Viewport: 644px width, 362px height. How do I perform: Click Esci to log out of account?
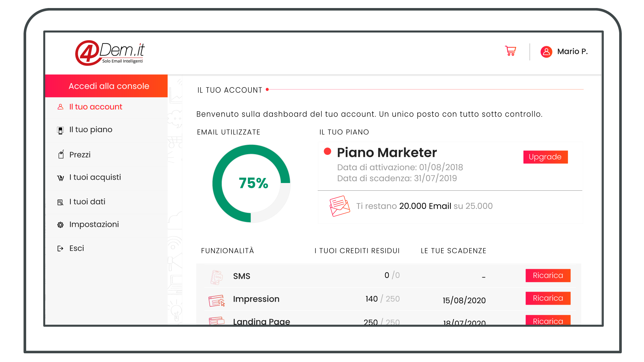click(x=76, y=247)
